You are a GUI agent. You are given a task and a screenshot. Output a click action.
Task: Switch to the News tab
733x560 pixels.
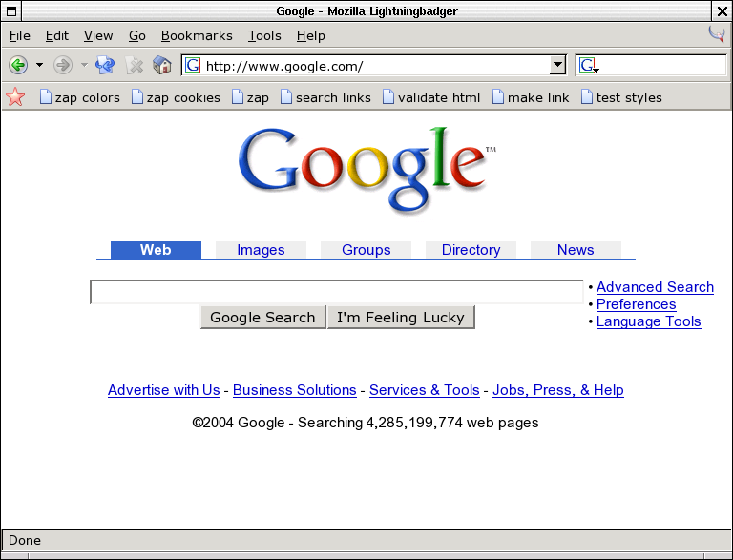coord(576,250)
